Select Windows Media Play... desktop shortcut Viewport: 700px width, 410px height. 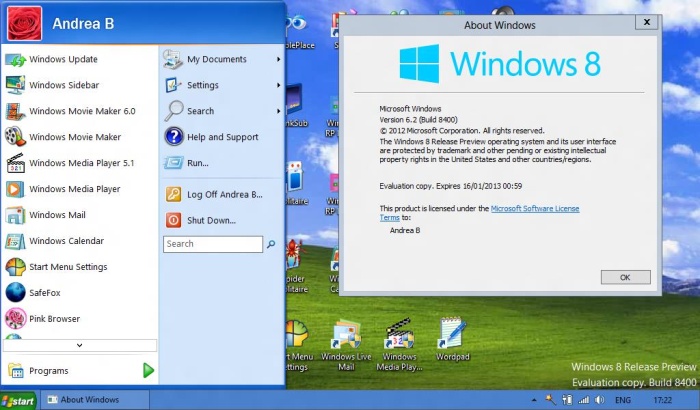399,345
